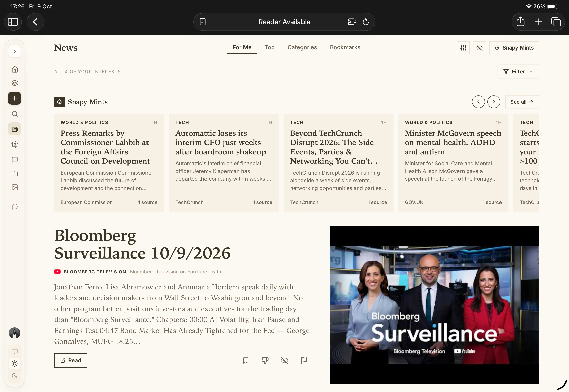Switch to light theme sun icon
569x392 pixels.
click(15, 364)
